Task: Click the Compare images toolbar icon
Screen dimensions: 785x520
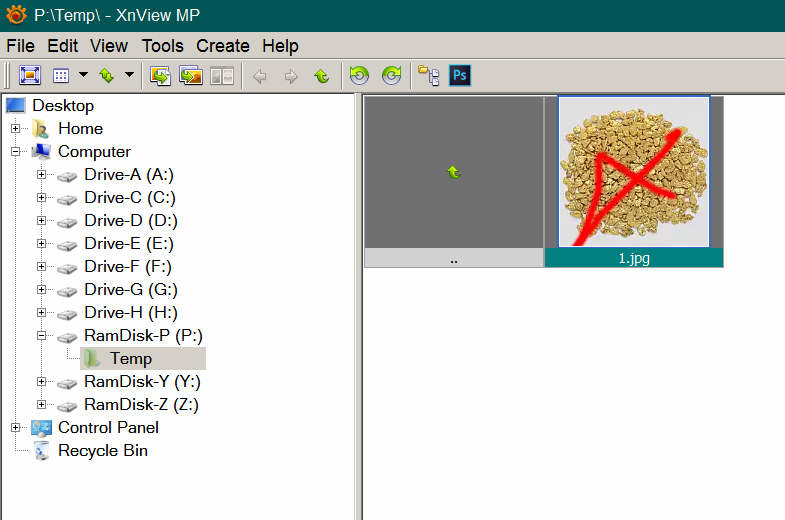Action: [x=222, y=76]
